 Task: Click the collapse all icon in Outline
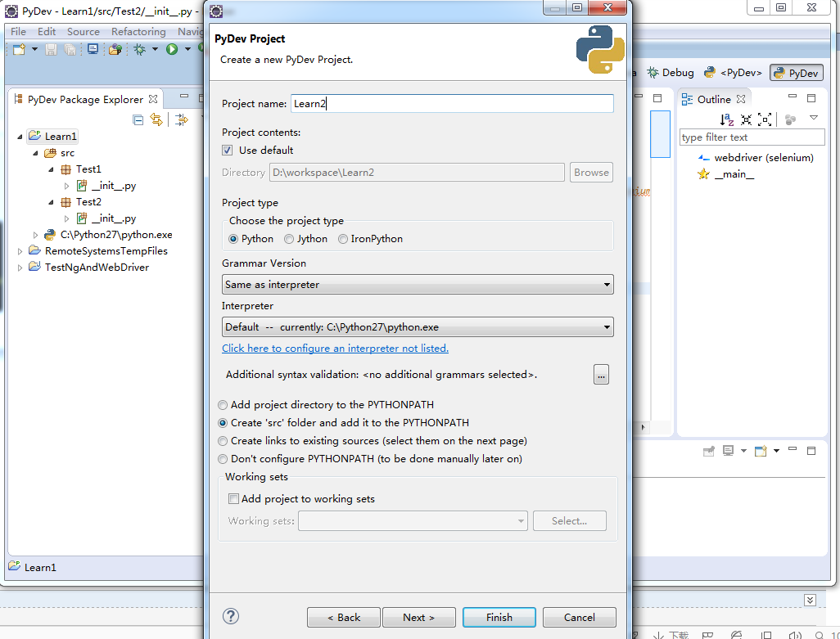746,119
